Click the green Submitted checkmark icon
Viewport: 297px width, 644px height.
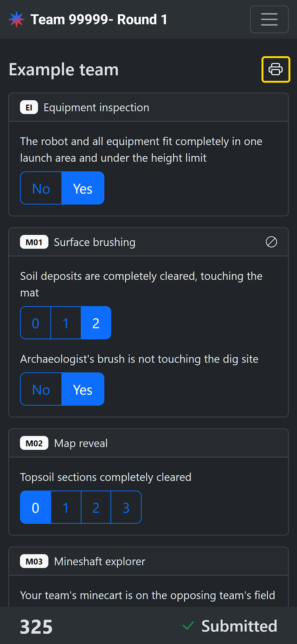[x=188, y=626]
